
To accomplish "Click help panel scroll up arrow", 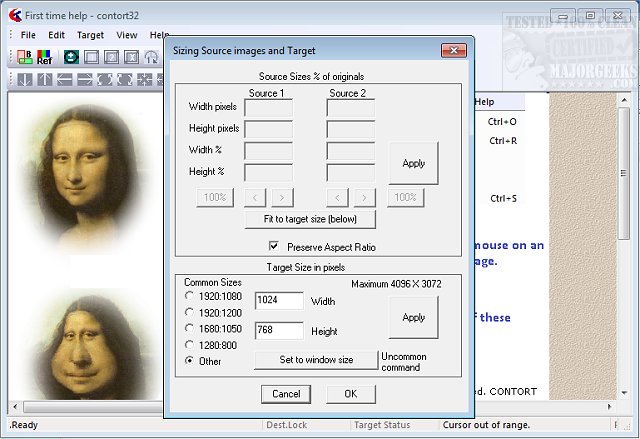I will pos(624,100).
